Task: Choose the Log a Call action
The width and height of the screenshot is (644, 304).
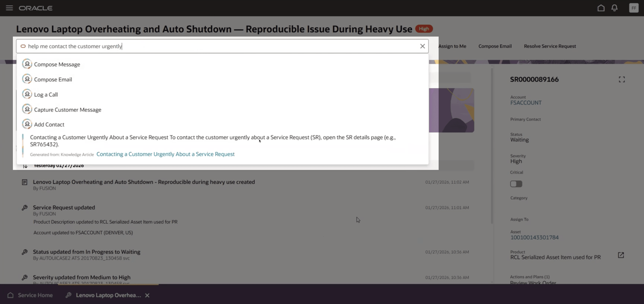Action: 46,95
